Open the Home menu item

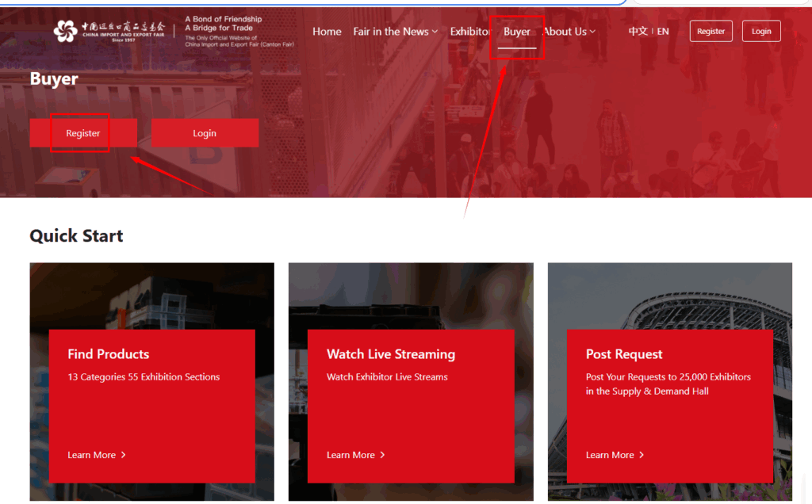pos(327,32)
